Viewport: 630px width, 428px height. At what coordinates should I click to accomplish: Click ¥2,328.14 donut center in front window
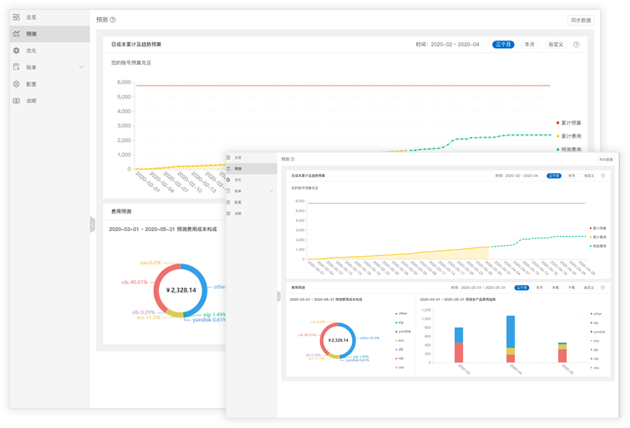coord(338,340)
